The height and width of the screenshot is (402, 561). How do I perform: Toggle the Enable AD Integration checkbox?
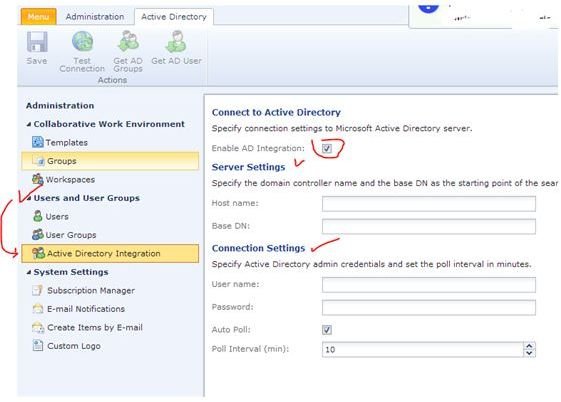coord(327,148)
